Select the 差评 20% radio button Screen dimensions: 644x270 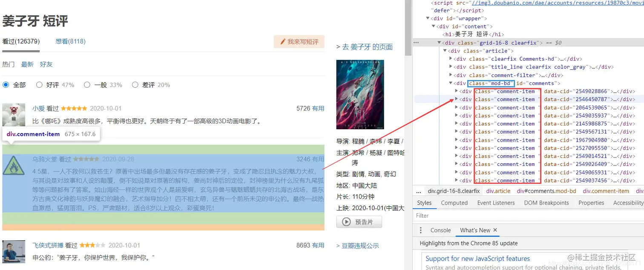(x=135, y=84)
